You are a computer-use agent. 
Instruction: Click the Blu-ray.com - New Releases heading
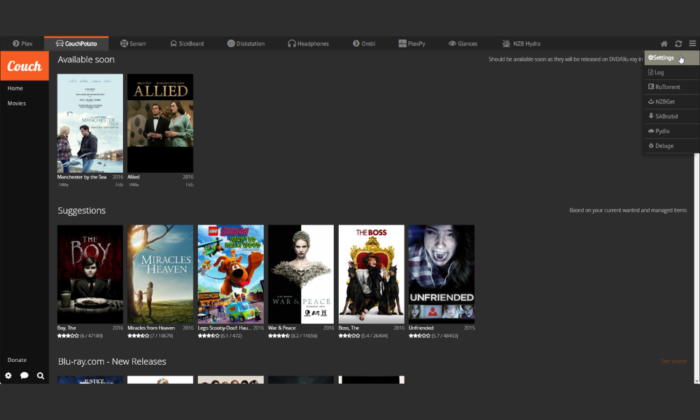pos(112,362)
